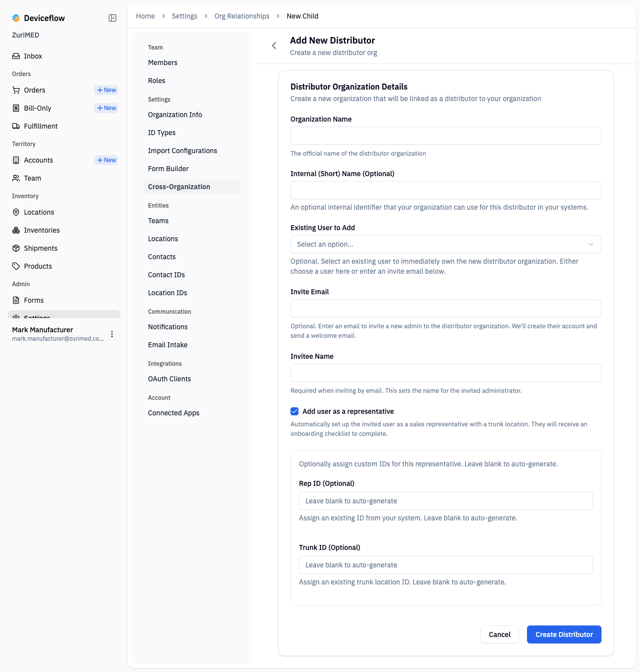Click the Trunk ID input field
The height and width of the screenshot is (672, 640).
(446, 565)
